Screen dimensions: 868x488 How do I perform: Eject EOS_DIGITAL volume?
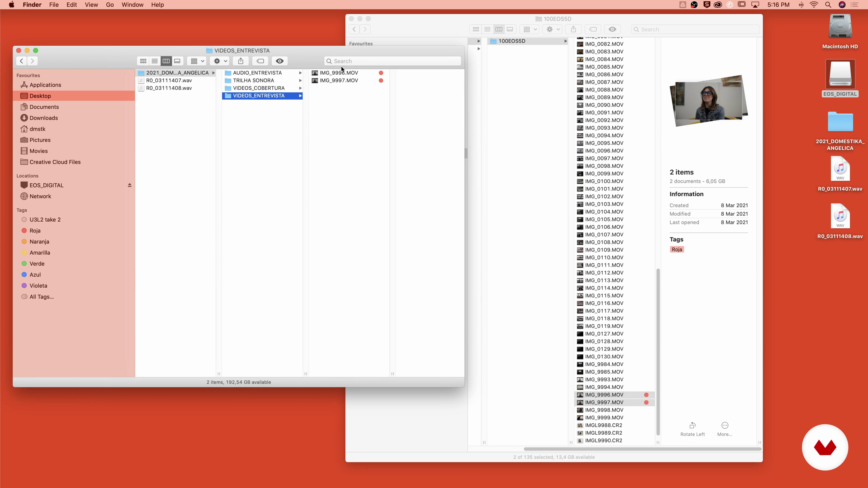pos(129,185)
